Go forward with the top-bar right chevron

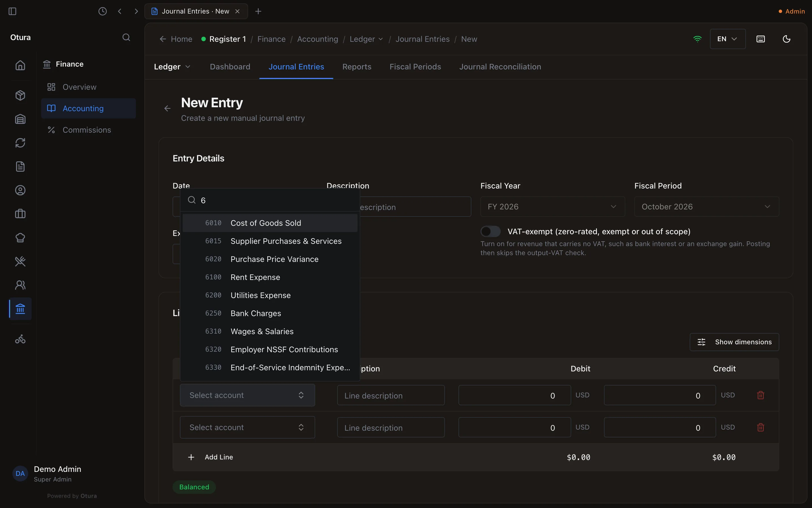pyautogui.click(x=136, y=11)
